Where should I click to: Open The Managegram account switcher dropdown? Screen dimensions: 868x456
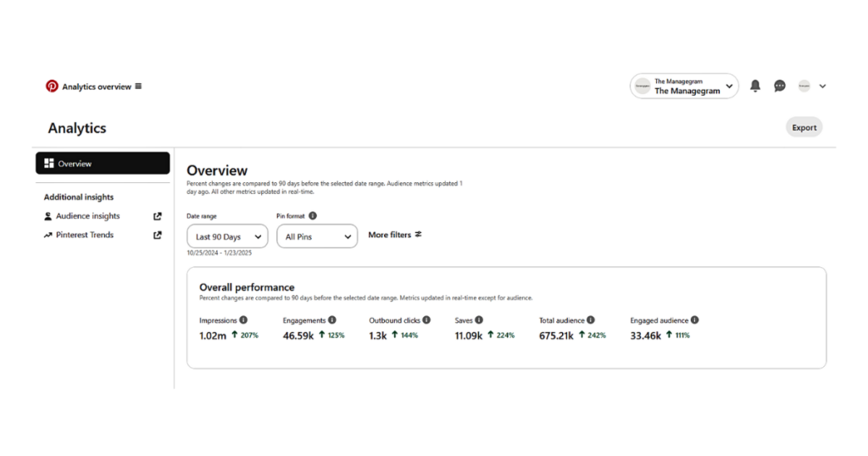tap(684, 86)
